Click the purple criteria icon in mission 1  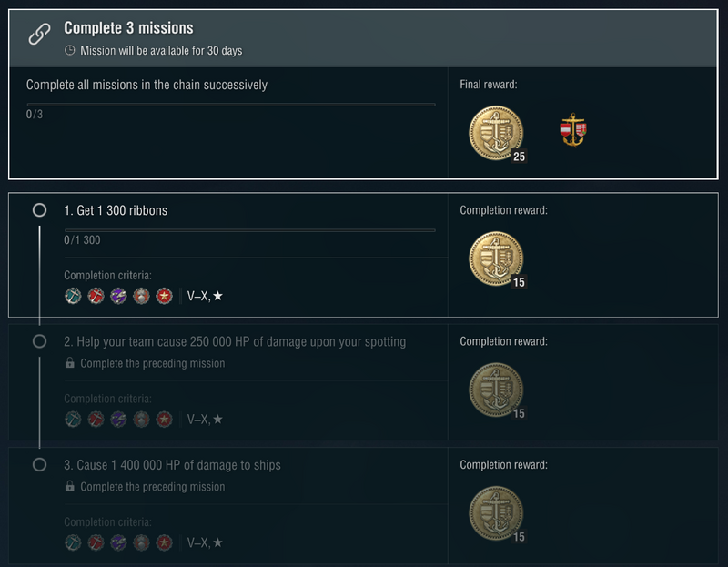(118, 296)
